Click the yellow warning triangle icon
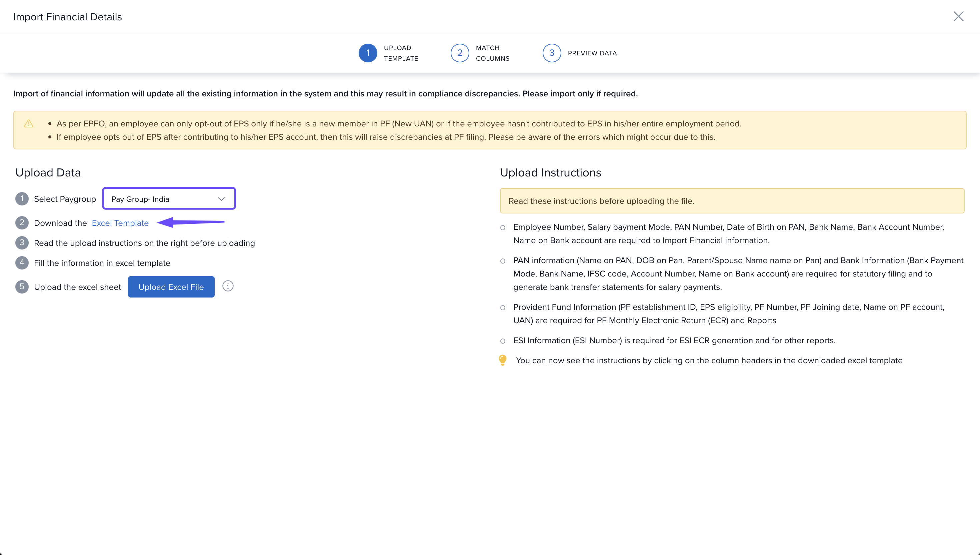This screenshot has width=980, height=555. click(x=29, y=123)
